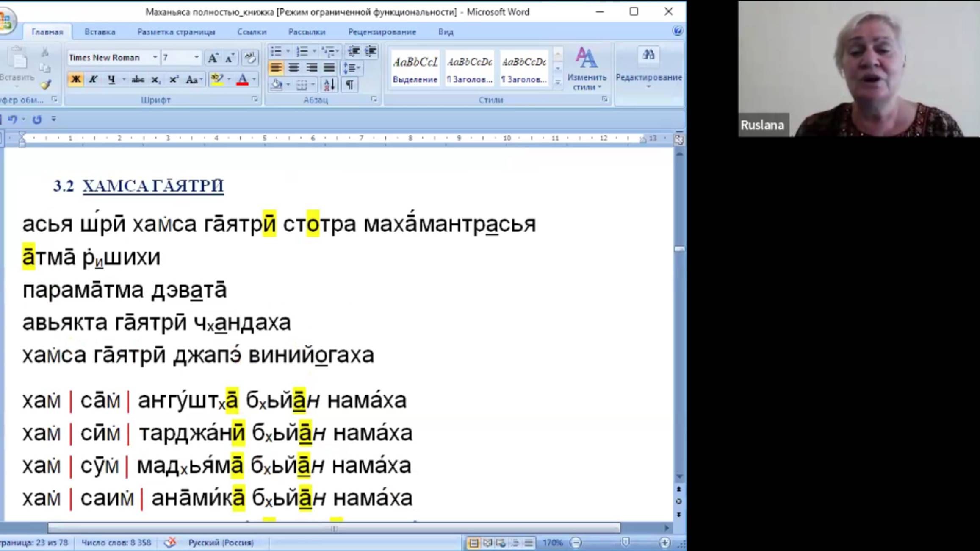Open the Word Help question mark
This screenshot has width=980, height=551.
pos(677,31)
